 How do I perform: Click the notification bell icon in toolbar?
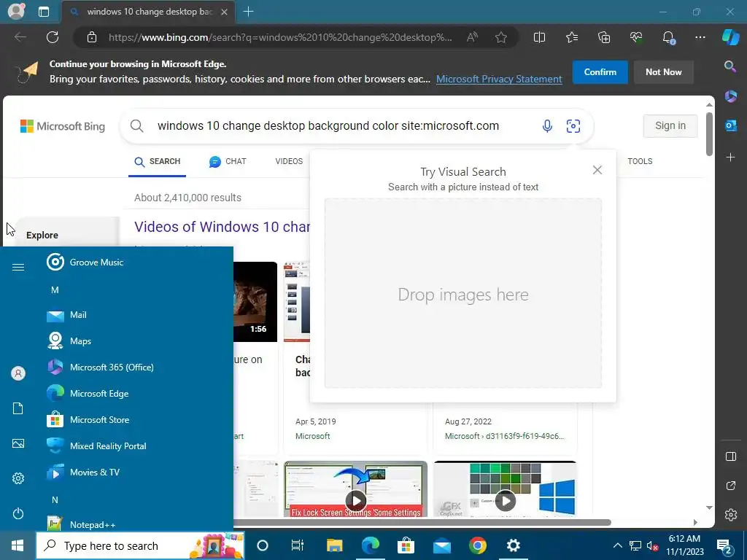(x=668, y=37)
